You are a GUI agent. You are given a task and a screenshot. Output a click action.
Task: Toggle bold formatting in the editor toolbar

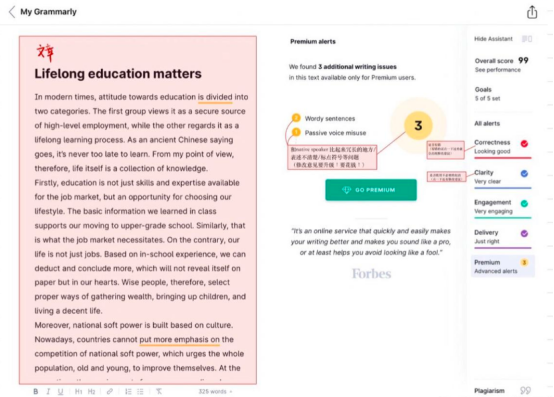(x=36, y=391)
